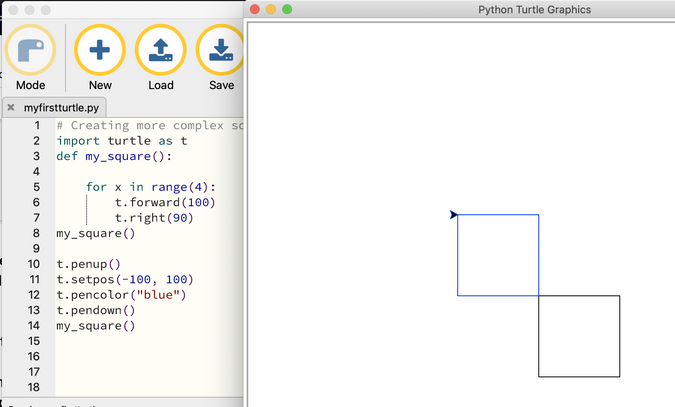This screenshot has width=675, height=407.
Task: Click the Python Turtle Graphics title bar
Action: tap(534, 9)
